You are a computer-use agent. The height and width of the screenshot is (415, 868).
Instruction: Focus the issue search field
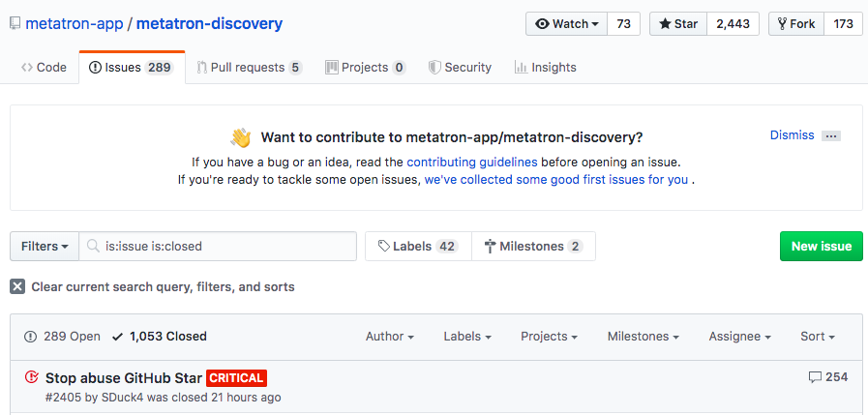pyautogui.click(x=218, y=247)
